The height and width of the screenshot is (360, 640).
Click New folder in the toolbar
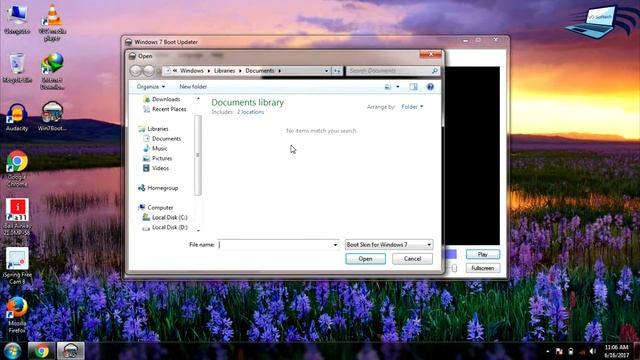(x=193, y=87)
